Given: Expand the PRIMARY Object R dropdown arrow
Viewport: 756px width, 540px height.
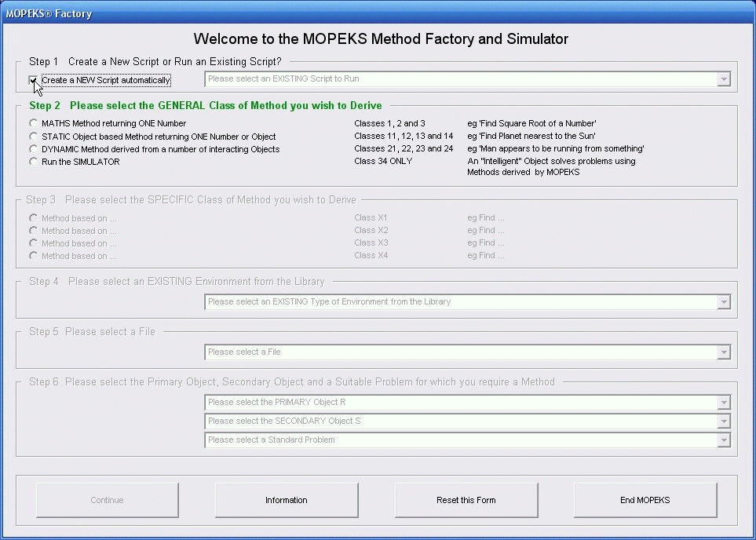Looking at the screenshot, I should point(723,402).
